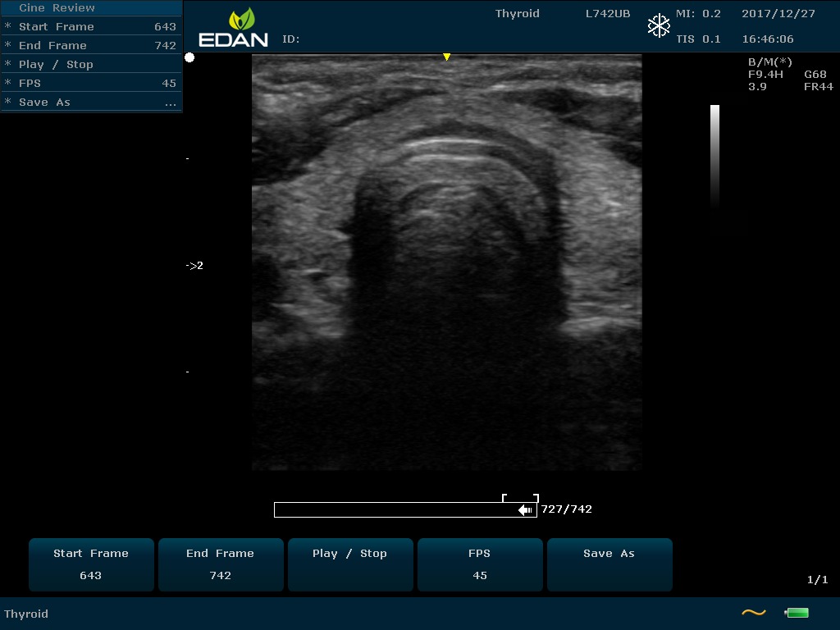Click the EDAN logo
The width and height of the screenshot is (840, 630).
(x=233, y=29)
